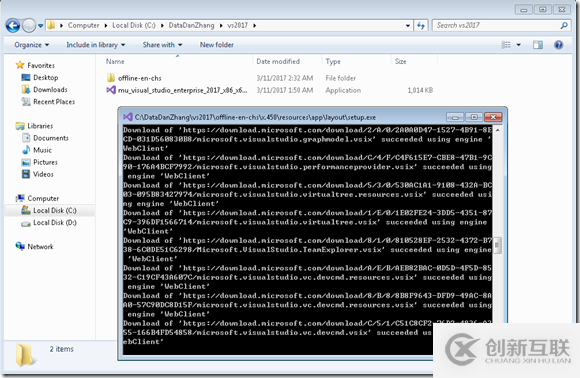Image resolution: width=580 pixels, height=378 pixels.
Task: Sort by the Type column header
Action: [x=333, y=61]
